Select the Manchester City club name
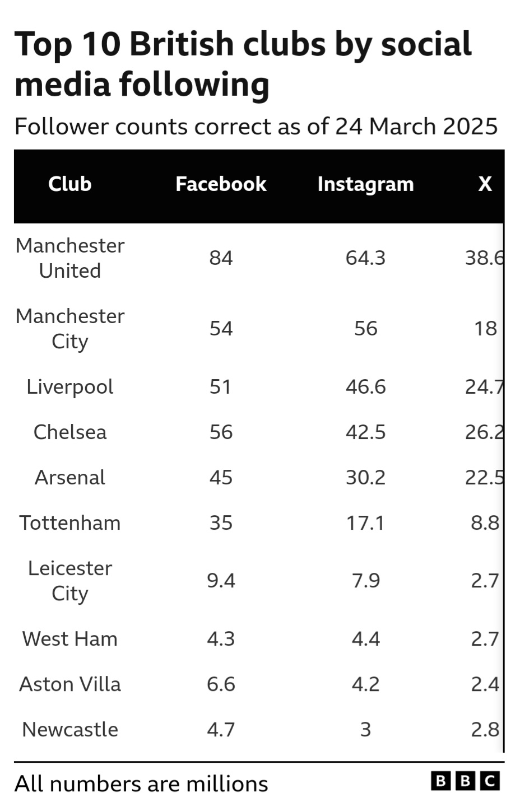Image resolution: width=520 pixels, height=812 pixels. 70,329
